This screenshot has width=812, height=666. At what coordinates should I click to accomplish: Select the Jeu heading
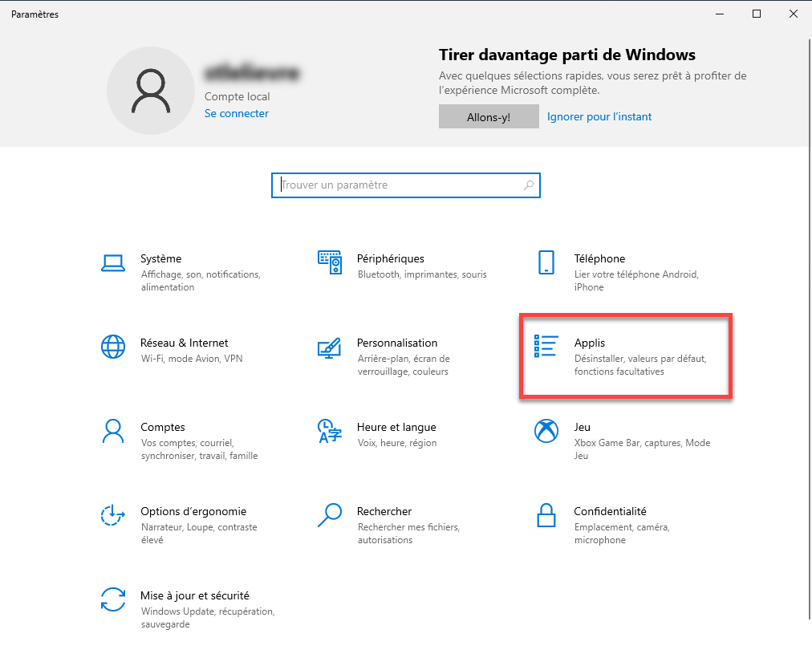click(x=582, y=427)
